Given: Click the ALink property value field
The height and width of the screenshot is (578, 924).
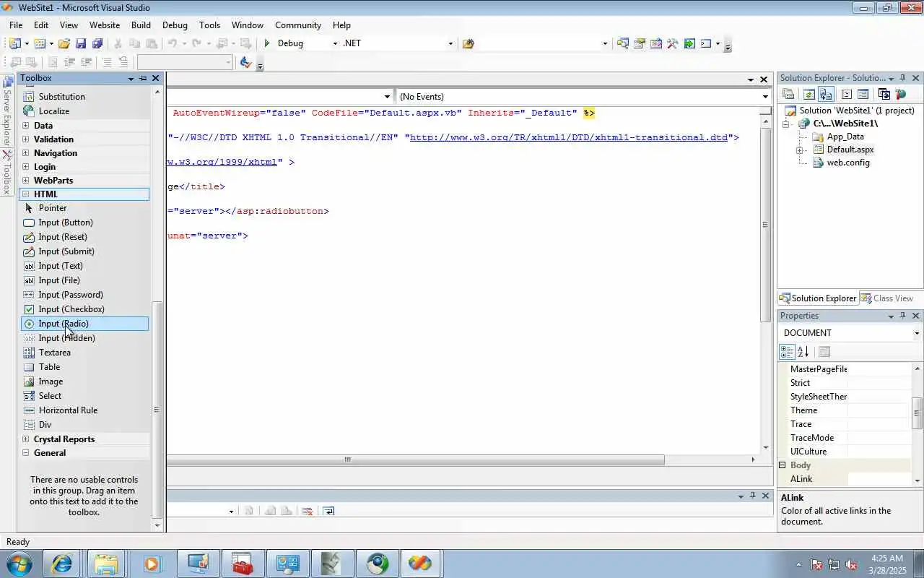Looking at the screenshot, I should click(x=880, y=479).
